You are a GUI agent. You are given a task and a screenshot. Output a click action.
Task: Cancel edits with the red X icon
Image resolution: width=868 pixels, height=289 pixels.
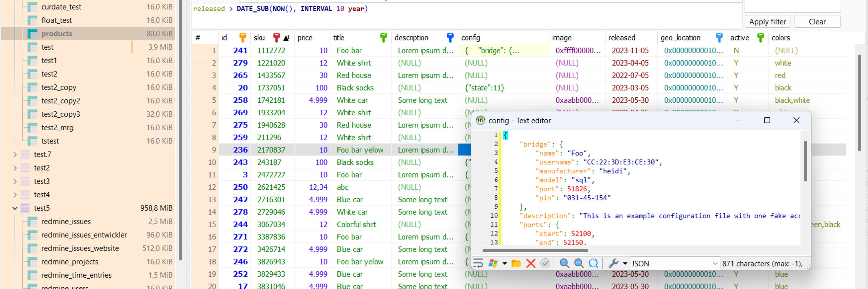(x=531, y=263)
